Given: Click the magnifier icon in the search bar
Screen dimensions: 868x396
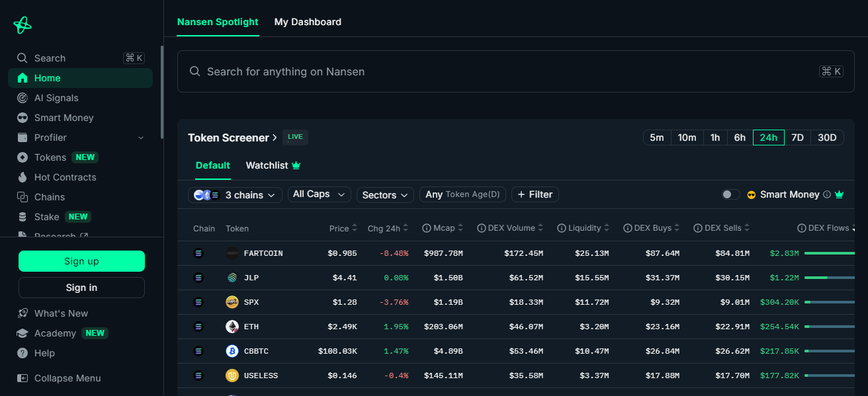Looking at the screenshot, I should pos(195,71).
